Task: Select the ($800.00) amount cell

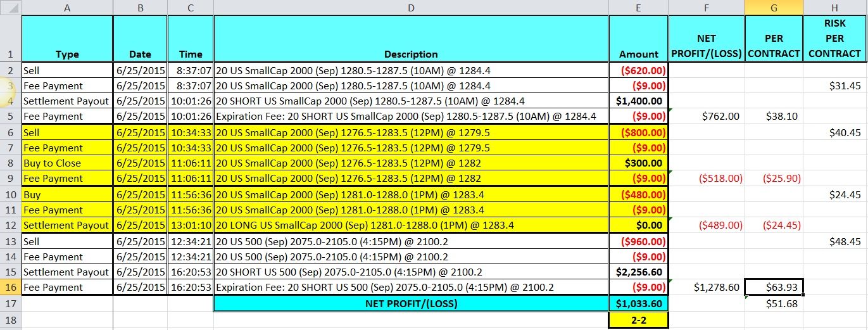Action: [x=639, y=132]
